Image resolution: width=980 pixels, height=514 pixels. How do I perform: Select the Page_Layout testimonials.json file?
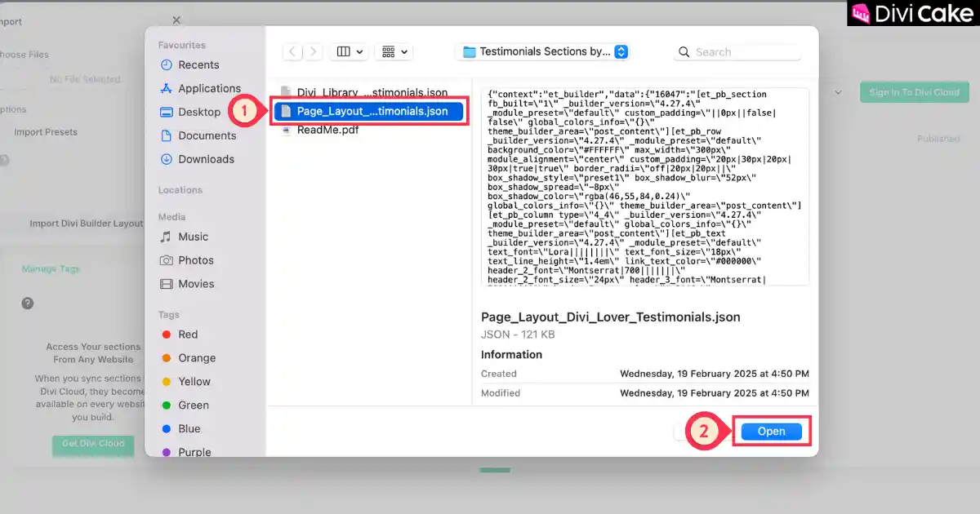point(369,111)
